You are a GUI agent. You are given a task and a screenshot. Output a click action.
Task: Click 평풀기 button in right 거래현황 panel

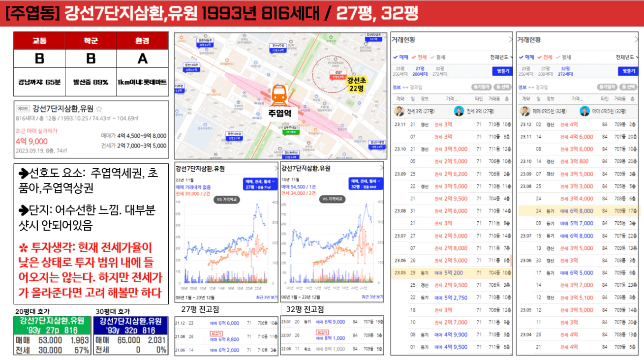pos(629,71)
